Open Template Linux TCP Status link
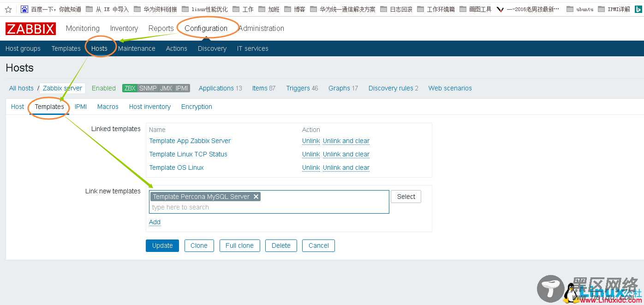 [x=188, y=154]
